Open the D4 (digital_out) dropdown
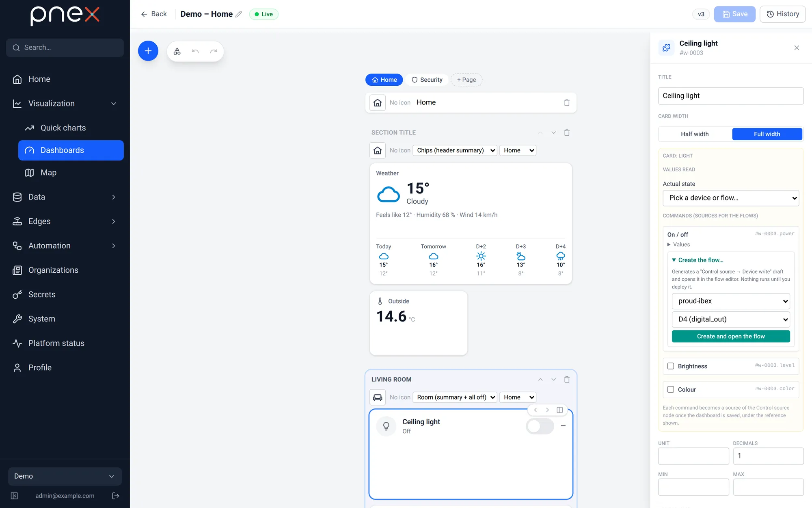 tap(731, 319)
